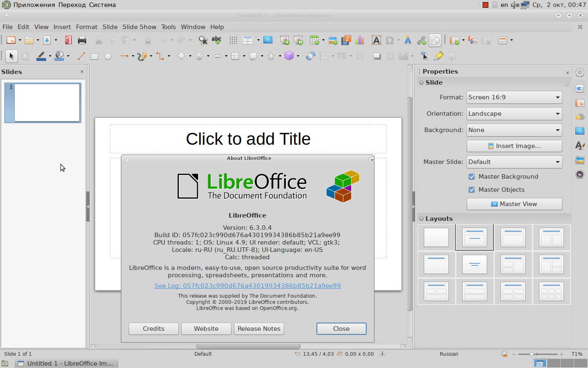Start slideshow from first slide icon
This screenshot has height=368, width=588.
[285, 40]
